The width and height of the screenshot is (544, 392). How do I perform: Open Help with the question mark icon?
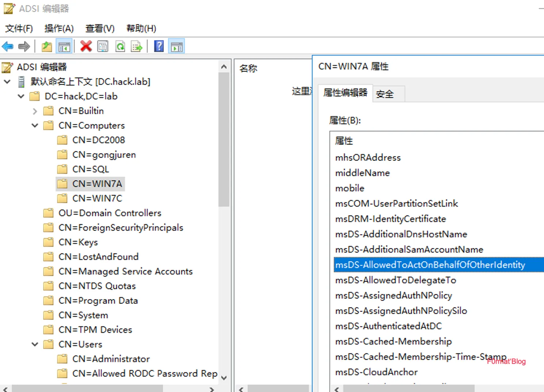coord(159,46)
